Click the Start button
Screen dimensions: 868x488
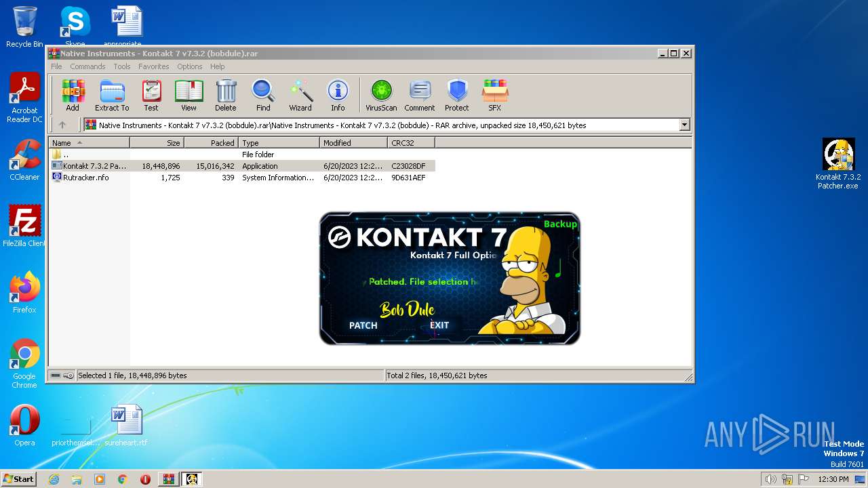[19, 479]
